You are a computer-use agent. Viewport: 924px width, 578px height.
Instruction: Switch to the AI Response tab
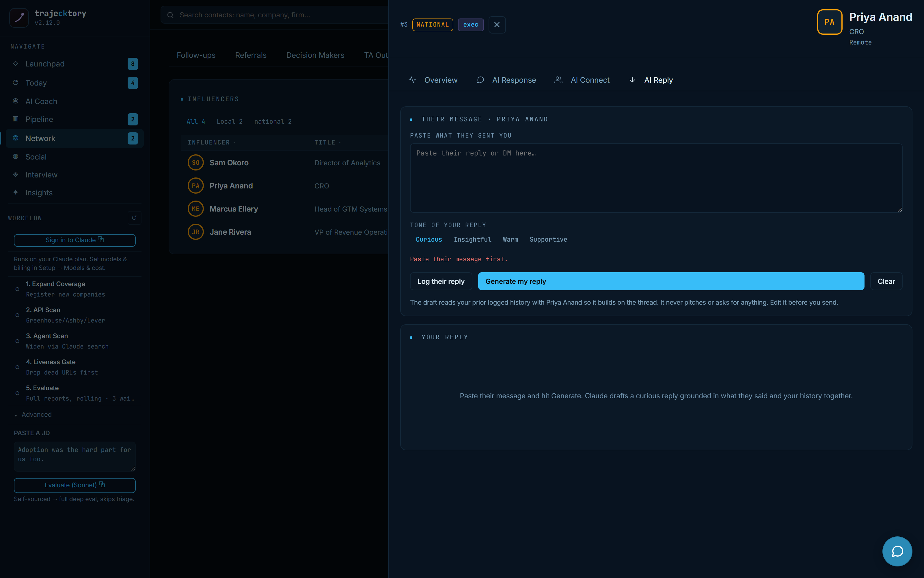click(506, 80)
